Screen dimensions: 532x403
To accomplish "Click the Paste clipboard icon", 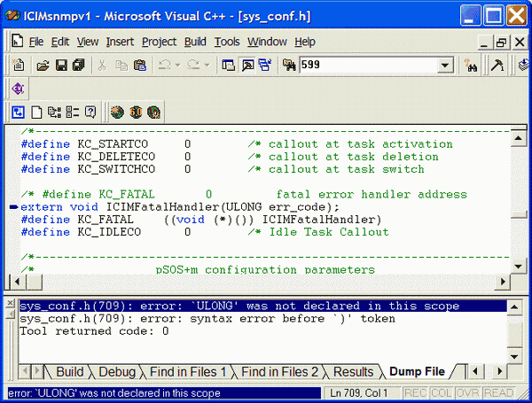I will [140, 65].
